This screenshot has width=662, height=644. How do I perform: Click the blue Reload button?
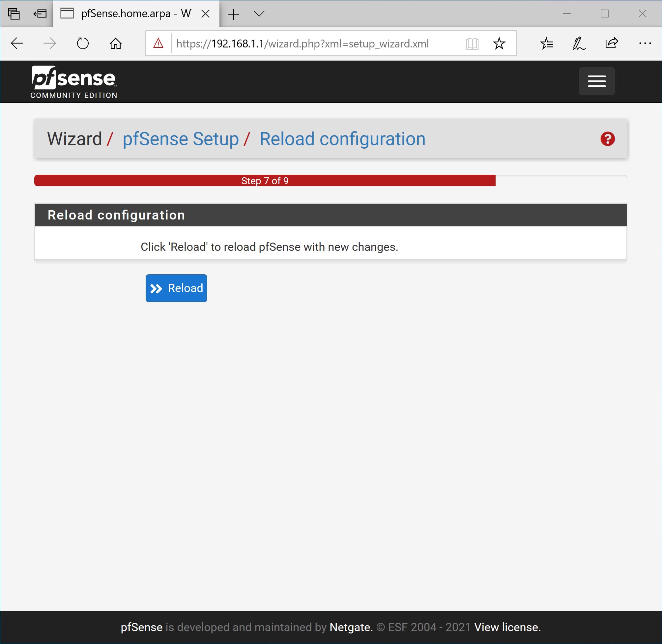point(176,288)
